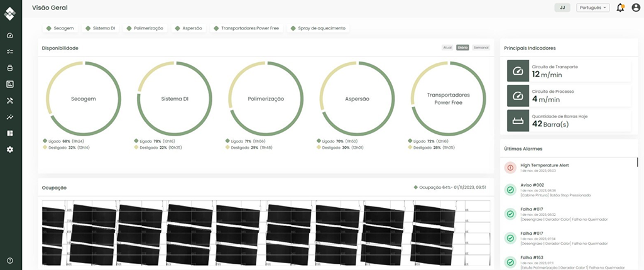Click Quantidade de Barras Hoje bar icon

518,121
